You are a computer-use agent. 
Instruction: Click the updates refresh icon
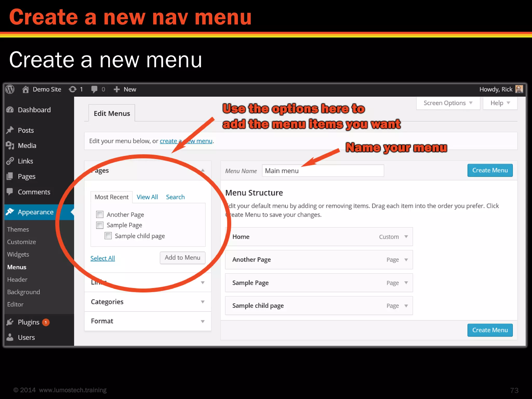click(x=72, y=89)
